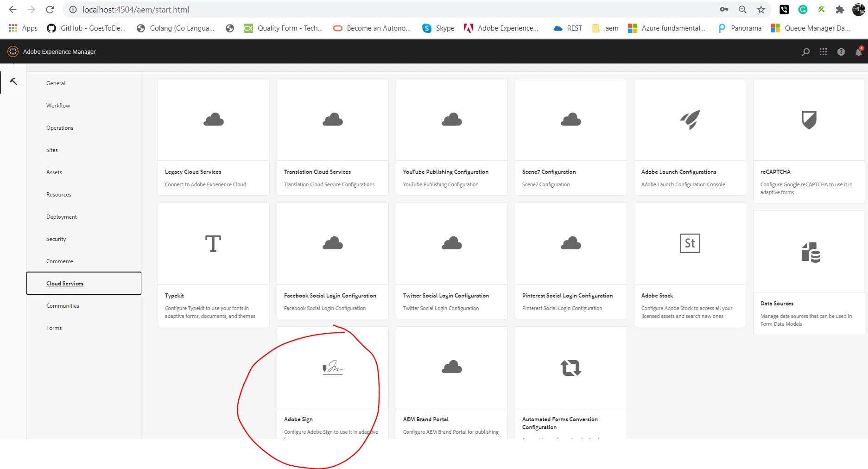This screenshot has width=868, height=469.
Task: Open the aem bookmarks folder
Action: click(x=605, y=28)
